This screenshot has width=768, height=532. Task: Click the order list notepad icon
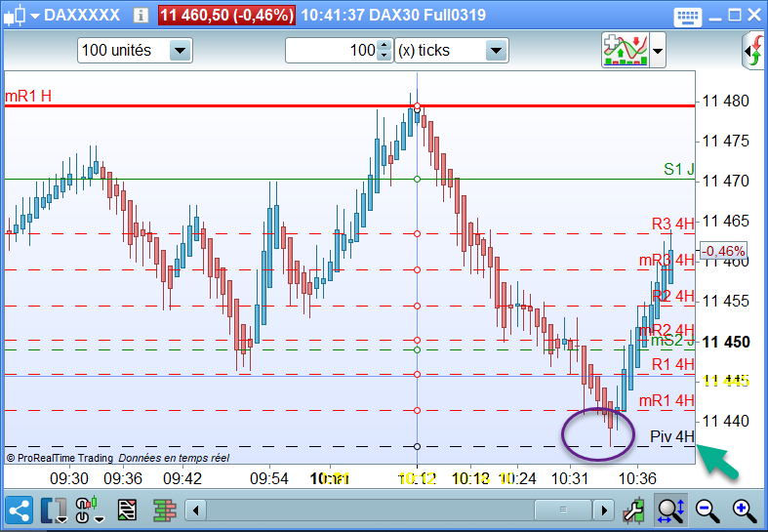pos(127,511)
